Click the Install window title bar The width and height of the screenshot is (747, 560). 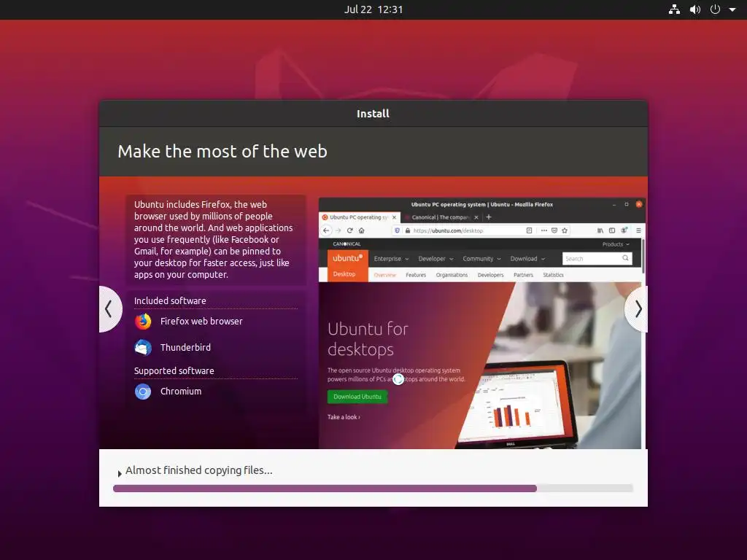point(373,114)
